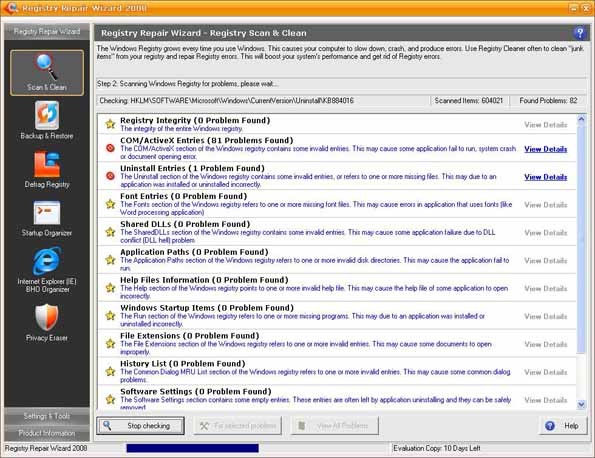
Task: Click the Uninstall Entries red error icon
Action: pyautogui.click(x=110, y=176)
